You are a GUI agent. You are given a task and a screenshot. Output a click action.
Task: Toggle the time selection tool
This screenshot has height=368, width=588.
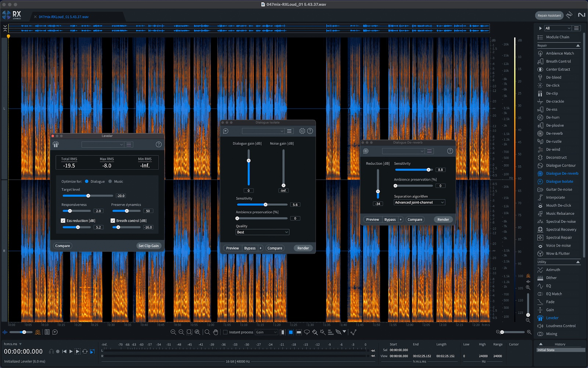pos(283,332)
